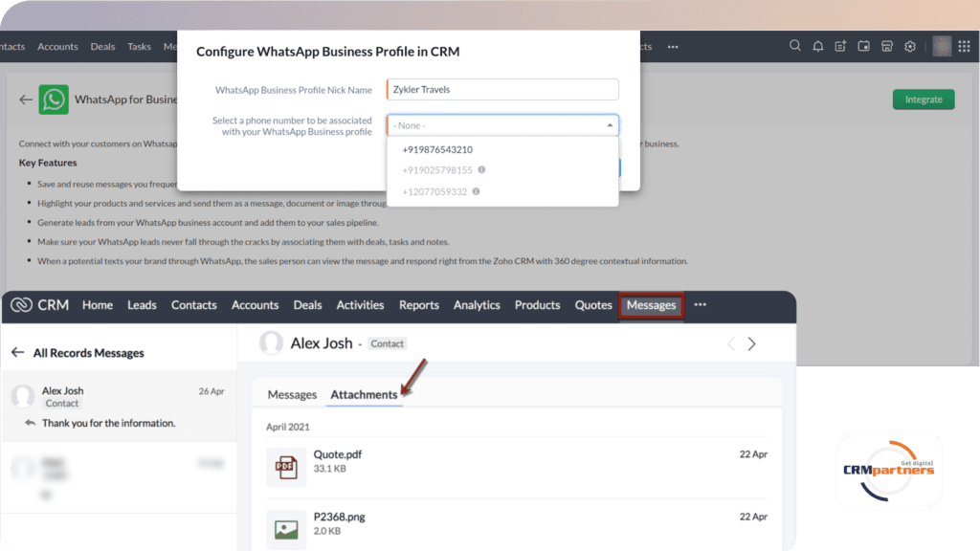Click the Contact tag beside Alex Josh header
This screenshot has height=551, width=980.
click(387, 343)
